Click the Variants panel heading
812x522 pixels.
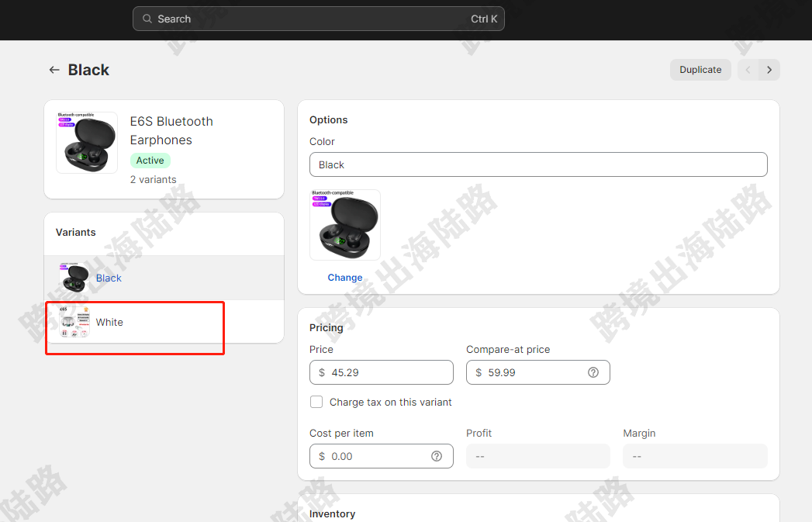pos(75,232)
